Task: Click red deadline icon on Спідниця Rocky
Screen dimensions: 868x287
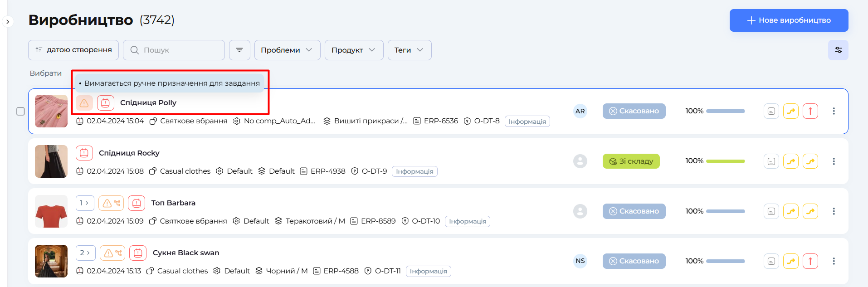Action: [84, 153]
